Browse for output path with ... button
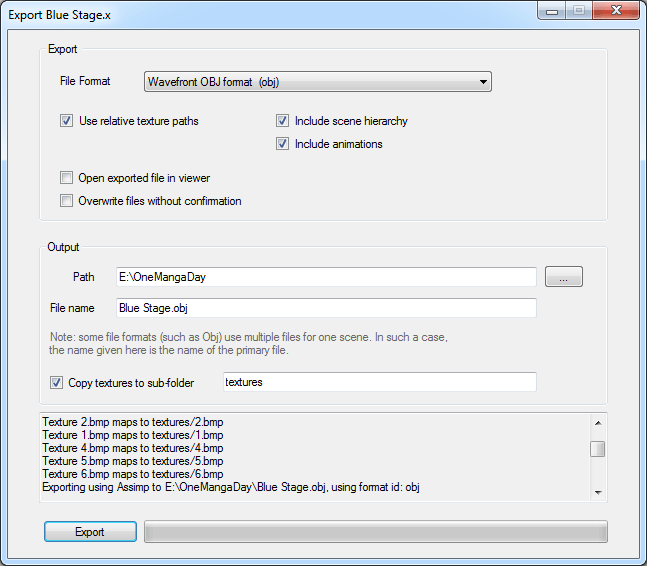Image resolution: width=647 pixels, height=566 pixels. click(x=564, y=276)
